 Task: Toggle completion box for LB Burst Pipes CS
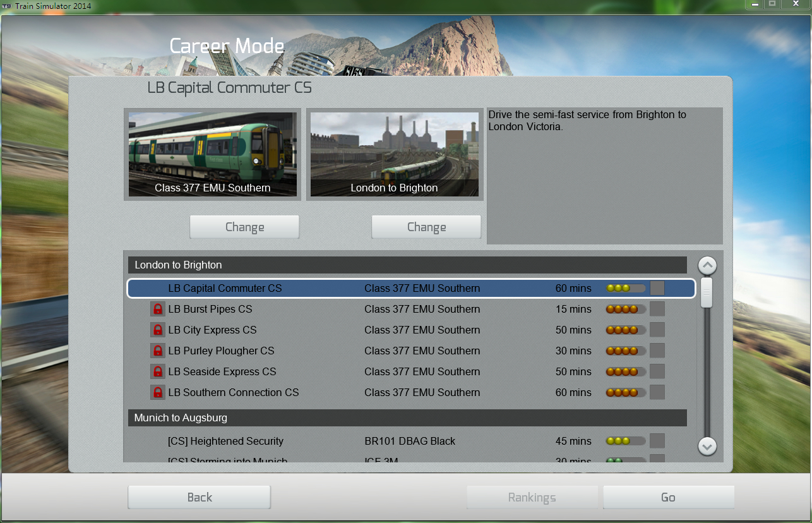657,309
